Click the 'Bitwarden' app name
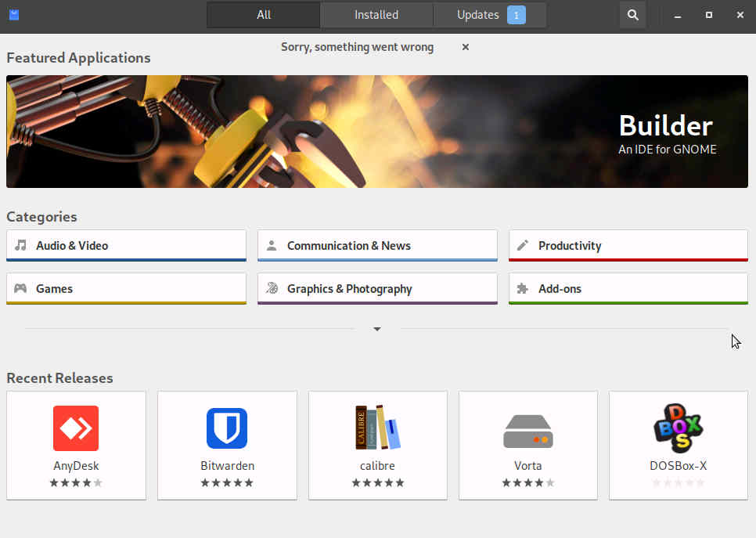The width and height of the screenshot is (756, 538). click(x=228, y=466)
